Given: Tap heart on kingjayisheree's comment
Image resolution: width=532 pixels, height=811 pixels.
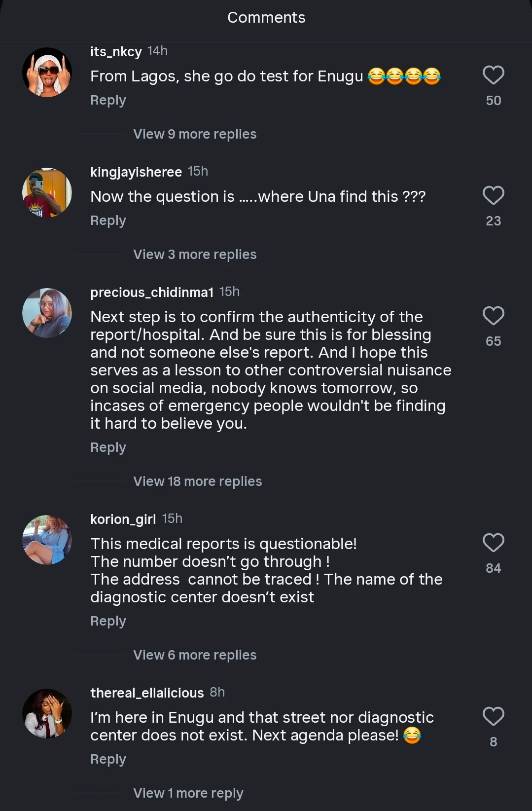Looking at the screenshot, I should tap(493, 196).
